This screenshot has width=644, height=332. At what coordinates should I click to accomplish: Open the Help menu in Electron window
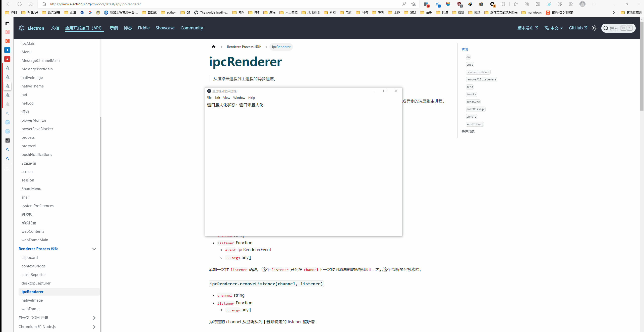[252, 98]
